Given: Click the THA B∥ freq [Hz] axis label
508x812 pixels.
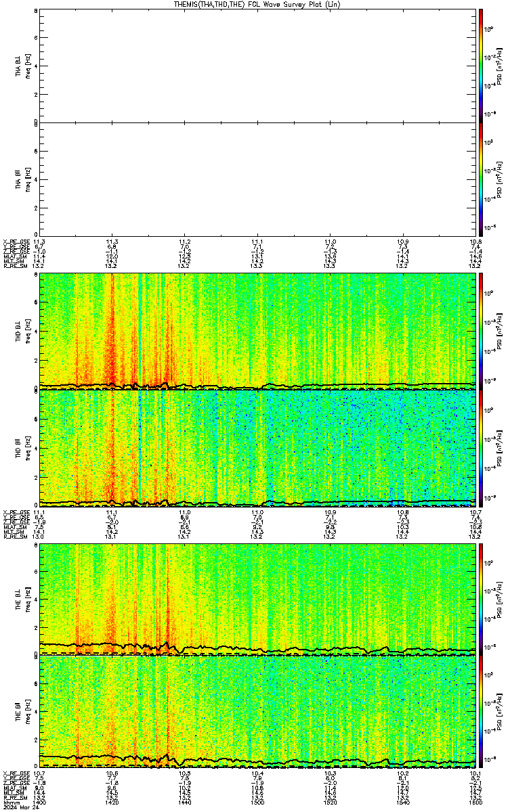Looking at the screenshot, I should point(28,179).
